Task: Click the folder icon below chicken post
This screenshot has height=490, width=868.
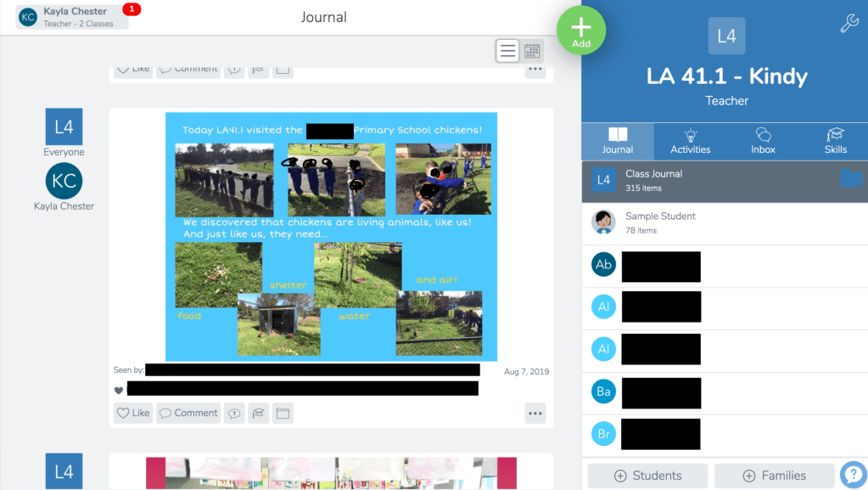Action: coord(283,414)
